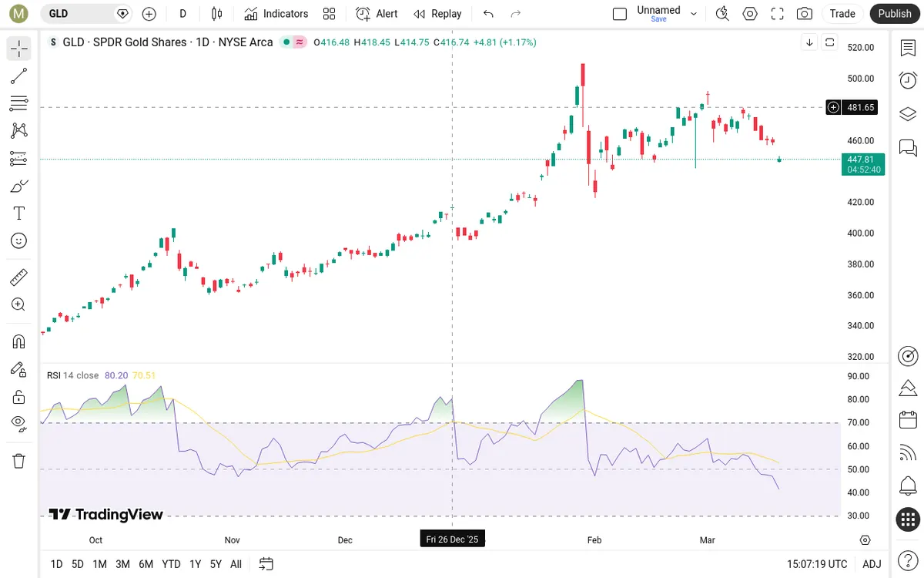The image size is (924, 578).
Task: Toggle stay in drawing mode
Action: 19,369
